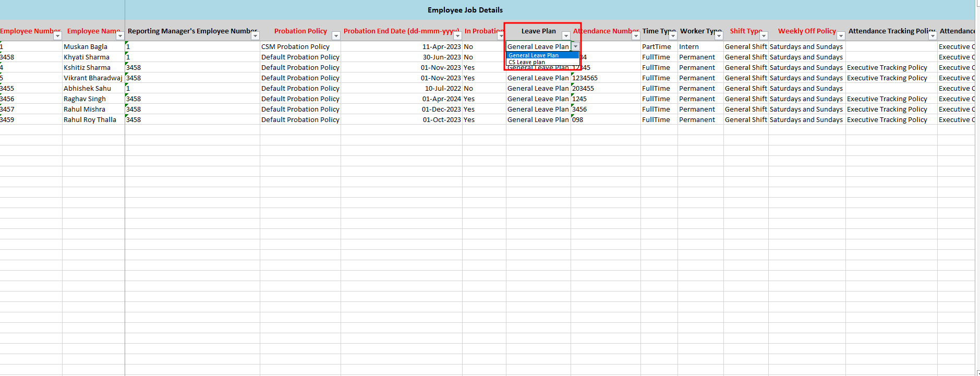The width and height of the screenshot is (980, 376).
Task: Open the Employee Name filter arrow
Action: tap(120, 36)
